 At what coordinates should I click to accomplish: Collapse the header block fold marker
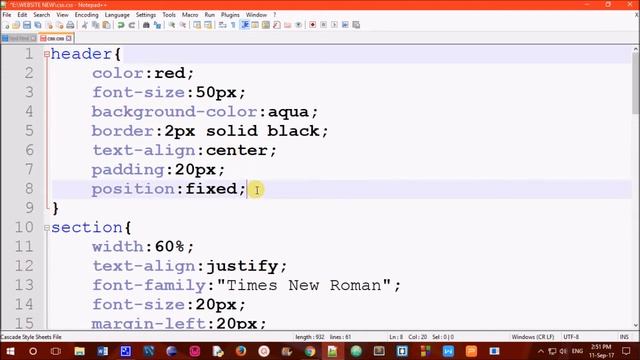[47, 54]
